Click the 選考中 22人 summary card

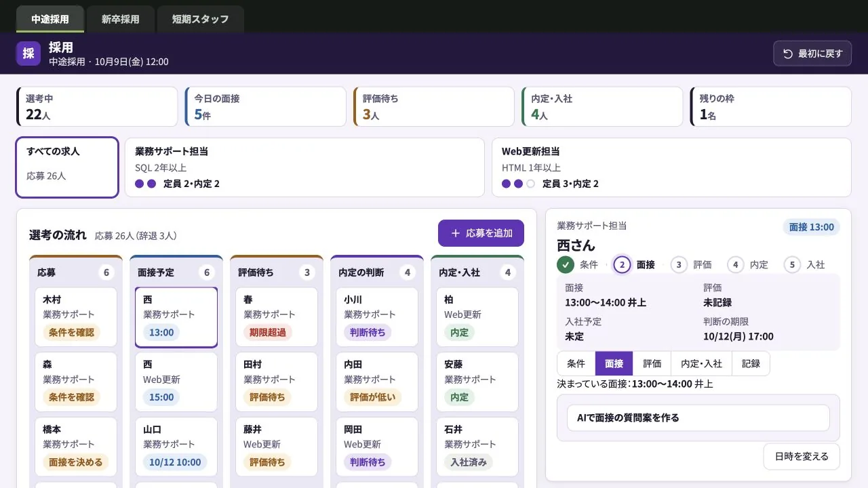97,106
